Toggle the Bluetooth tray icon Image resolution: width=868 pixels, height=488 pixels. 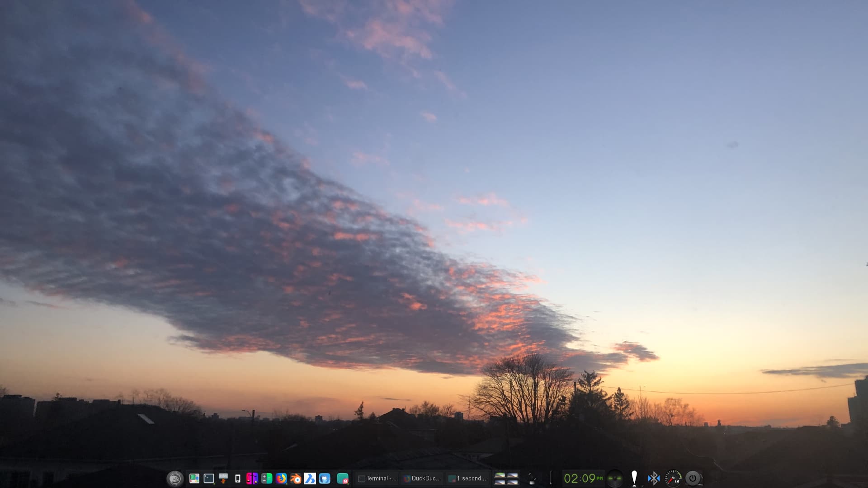click(654, 479)
